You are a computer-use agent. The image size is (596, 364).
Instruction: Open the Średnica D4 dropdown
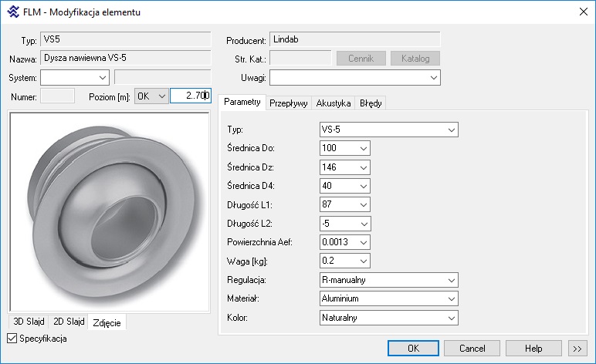pyautogui.click(x=345, y=186)
